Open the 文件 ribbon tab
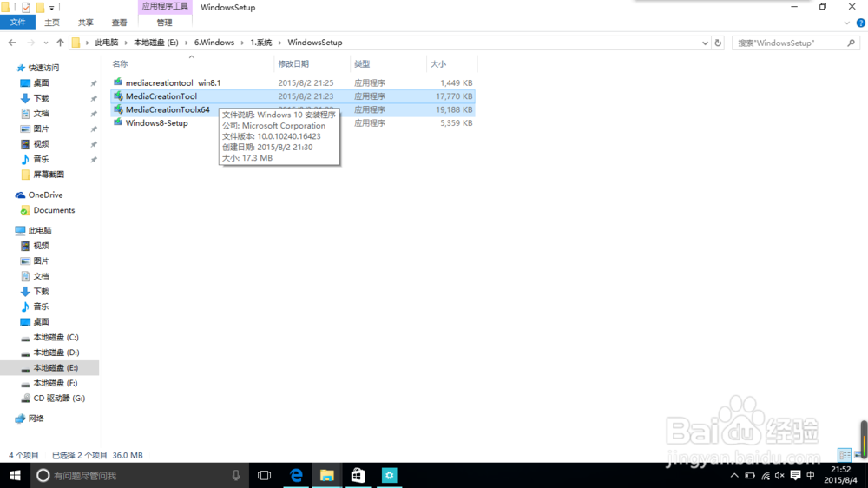868x488 pixels. coord(17,23)
